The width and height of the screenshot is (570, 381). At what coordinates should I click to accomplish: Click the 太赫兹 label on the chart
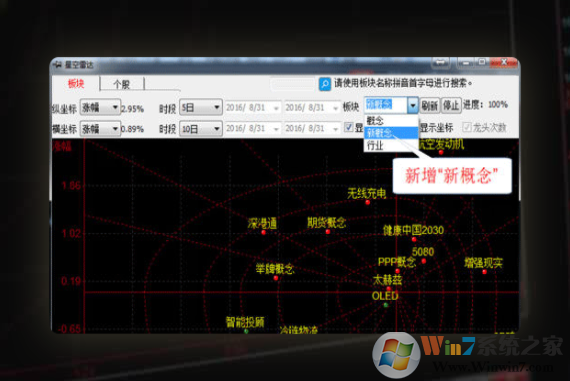coord(388,280)
